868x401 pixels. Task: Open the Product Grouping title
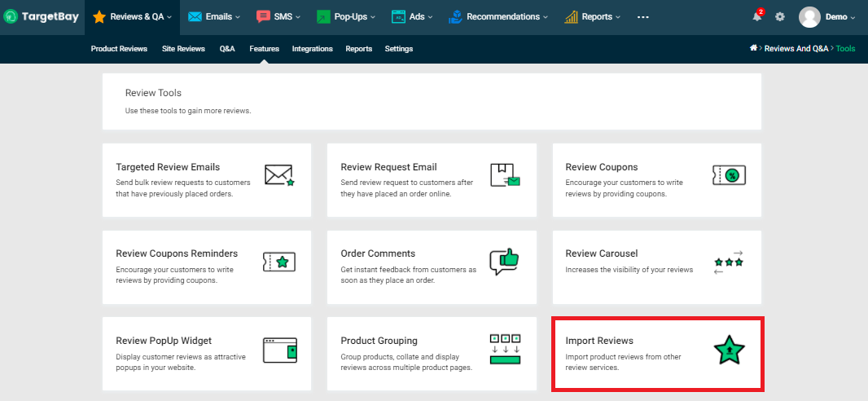pos(379,340)
